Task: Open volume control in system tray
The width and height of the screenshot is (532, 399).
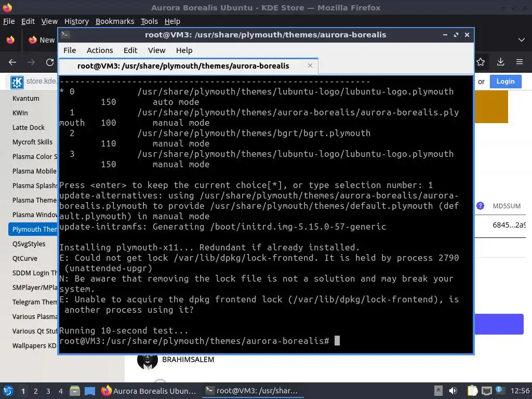Action: [453, 391]
